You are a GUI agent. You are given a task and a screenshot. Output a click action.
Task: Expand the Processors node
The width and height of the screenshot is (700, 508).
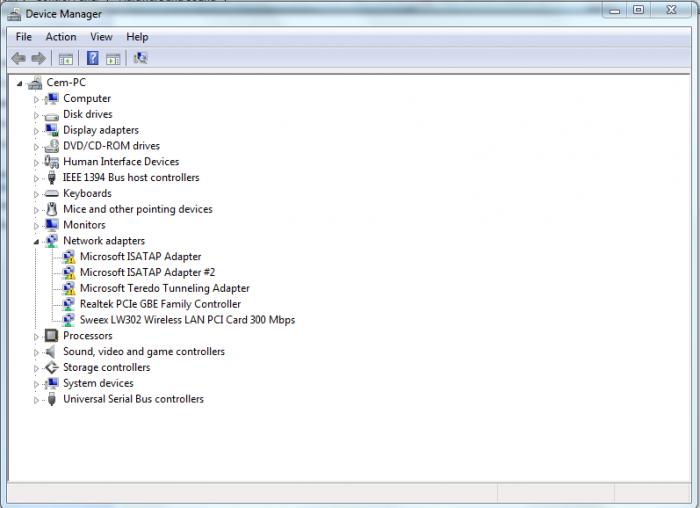(36, 337)
